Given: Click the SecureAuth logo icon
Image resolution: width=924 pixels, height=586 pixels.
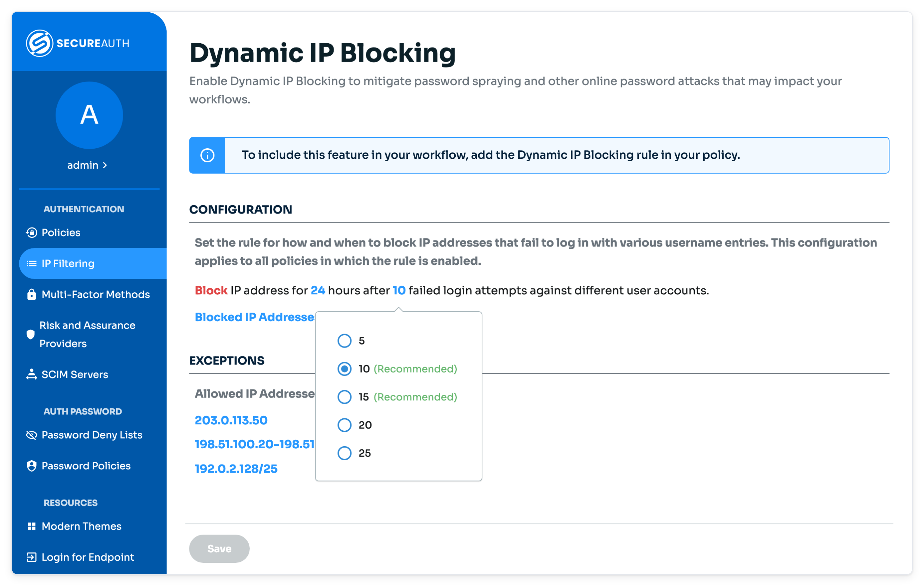Looking at the screenshot, I should pyautogui.click(x=39, y=43).
